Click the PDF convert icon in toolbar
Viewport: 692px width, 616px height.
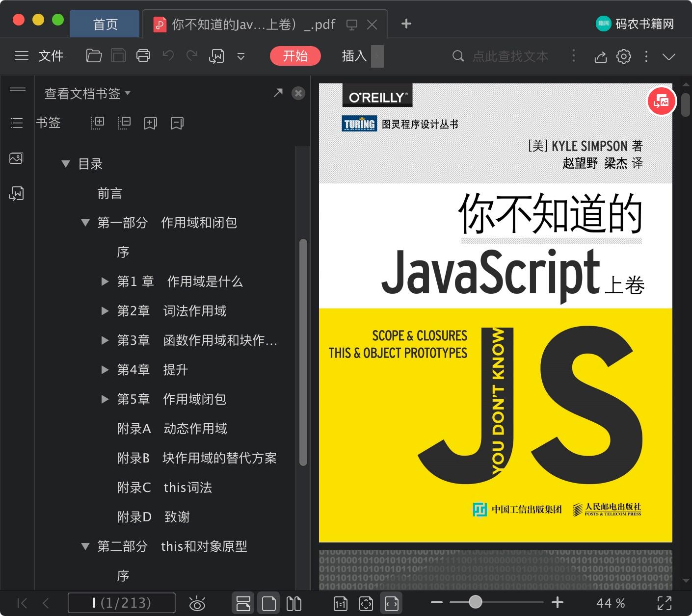click(216, 56)
